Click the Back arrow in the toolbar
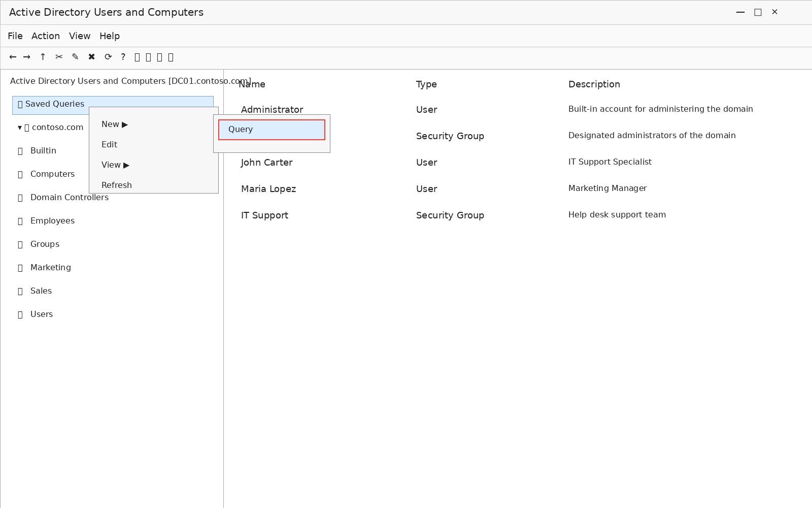Screen dimensions: 812x508 pos(13,57)
